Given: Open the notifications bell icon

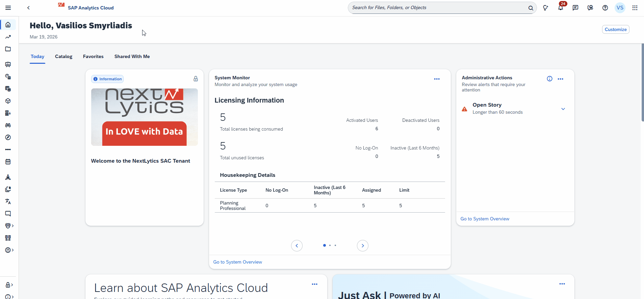Looking at the screenshot, I should click(560, 8).
